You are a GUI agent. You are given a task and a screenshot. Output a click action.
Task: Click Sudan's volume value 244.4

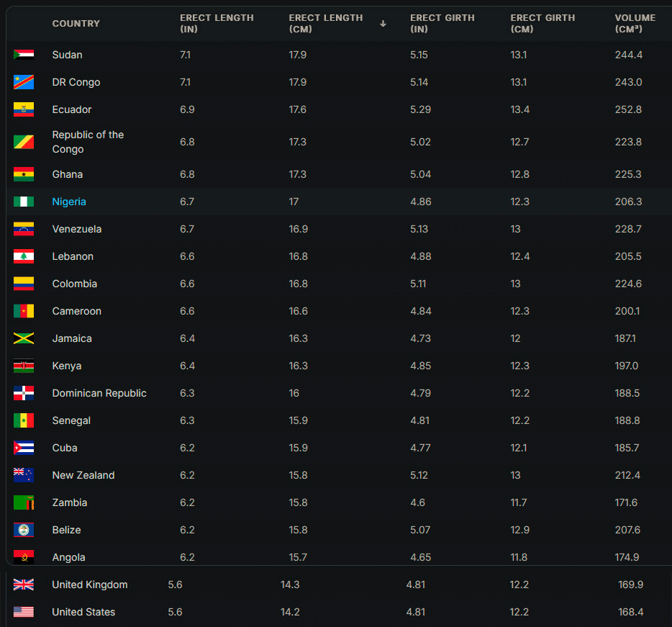(629, 55)
